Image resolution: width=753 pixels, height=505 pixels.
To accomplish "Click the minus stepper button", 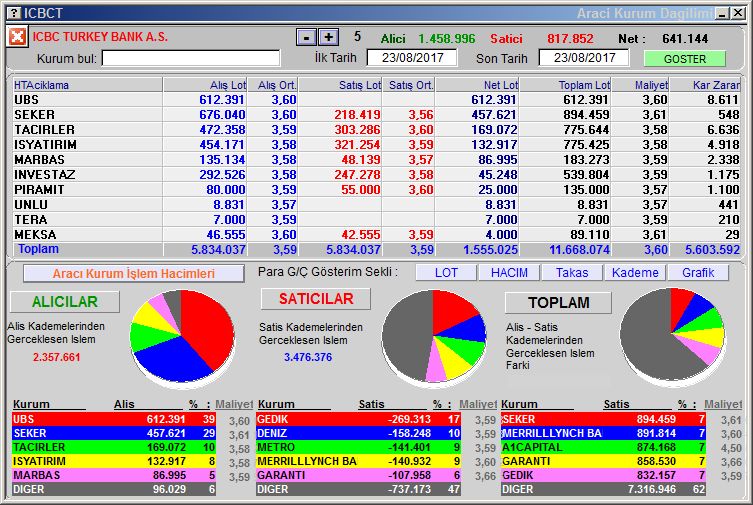I will (306, 37).
